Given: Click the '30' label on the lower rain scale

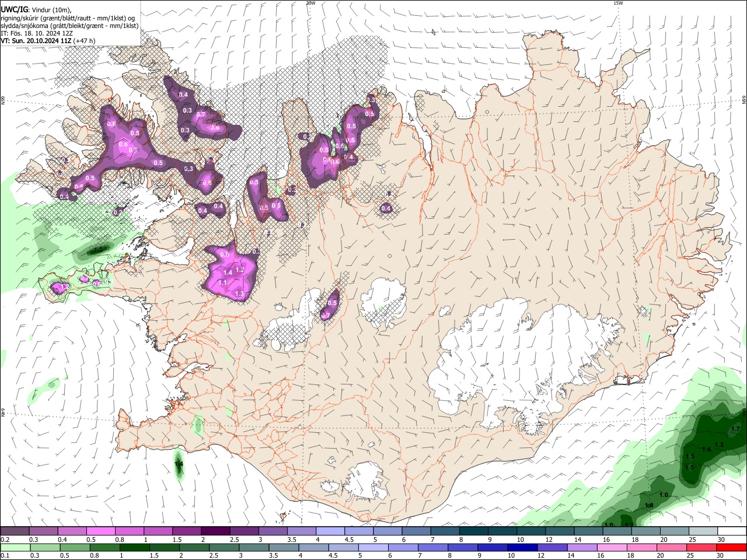Looking at the screenshot, I should (721, 556).
